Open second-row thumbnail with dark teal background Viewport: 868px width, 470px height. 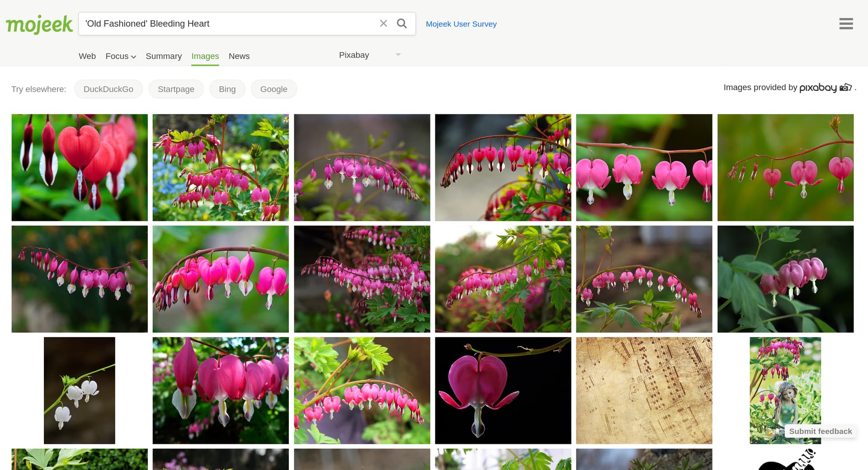[x=80, y=279]
